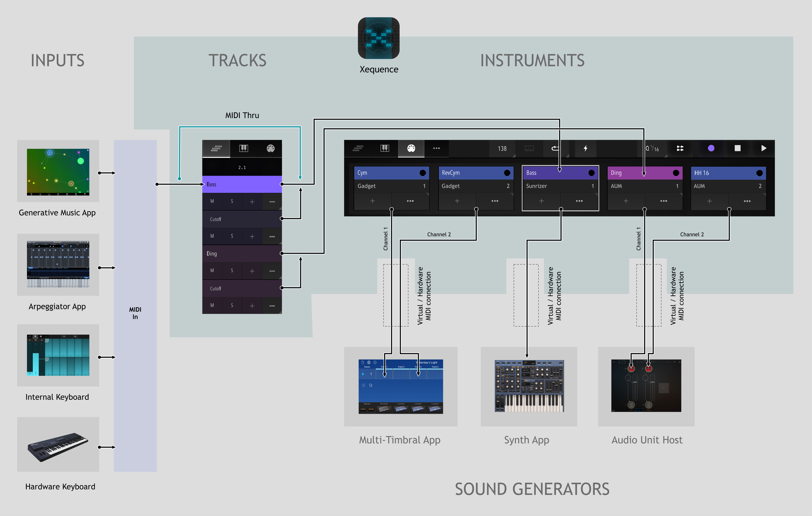Click the Xequence app icon
Image resolution: width=812 pixels, height=516 pixels.
pos(379,38)
